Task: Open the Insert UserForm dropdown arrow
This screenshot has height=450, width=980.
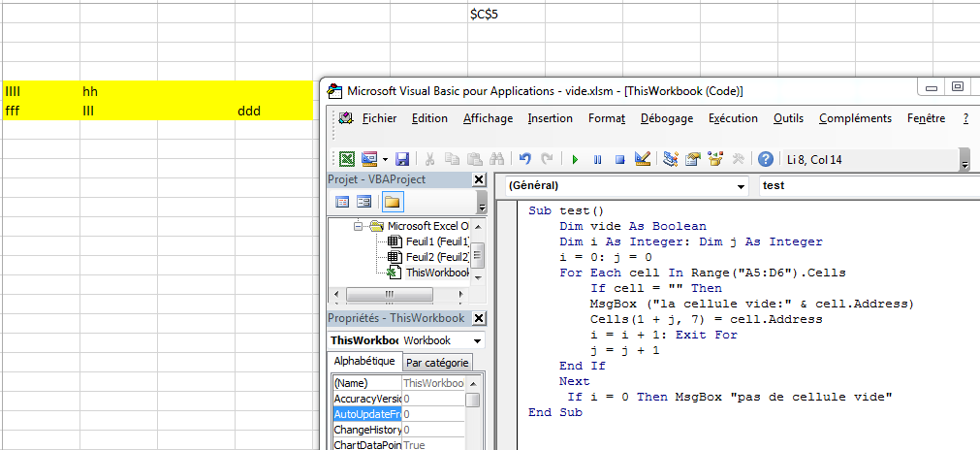Action: coord(385,160)
